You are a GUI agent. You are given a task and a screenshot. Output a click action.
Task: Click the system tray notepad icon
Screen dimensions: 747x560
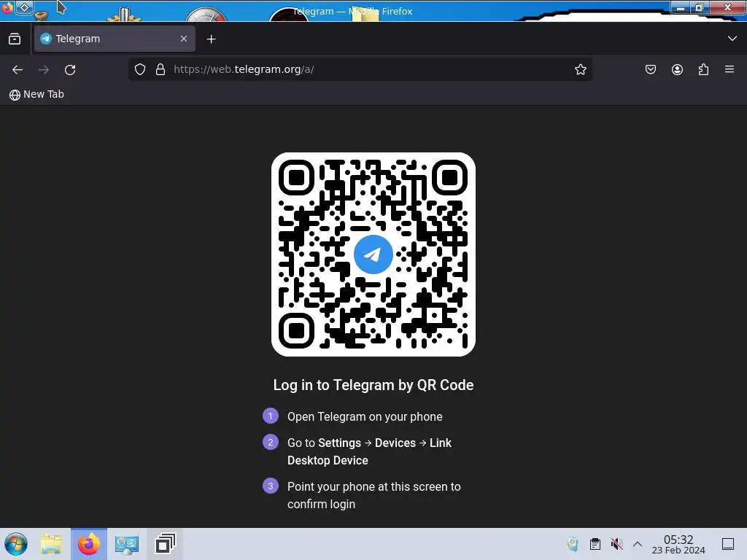(x=573, y=544)
